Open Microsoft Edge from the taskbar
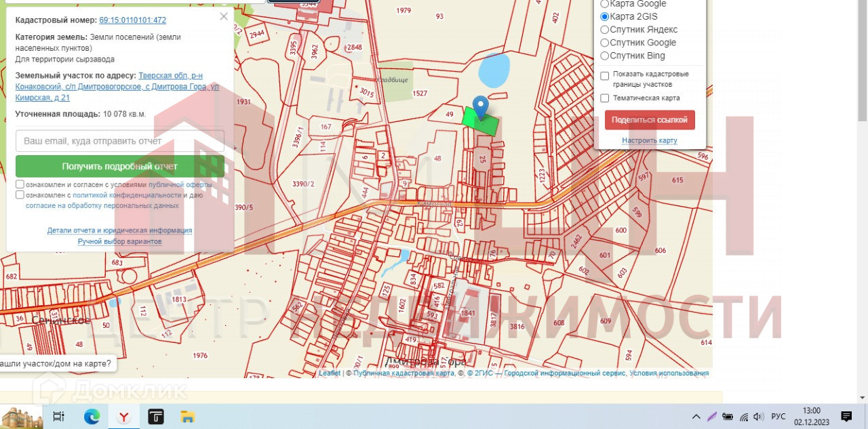The width and height of the screenshot is (868, 429). tap(92, 417)
